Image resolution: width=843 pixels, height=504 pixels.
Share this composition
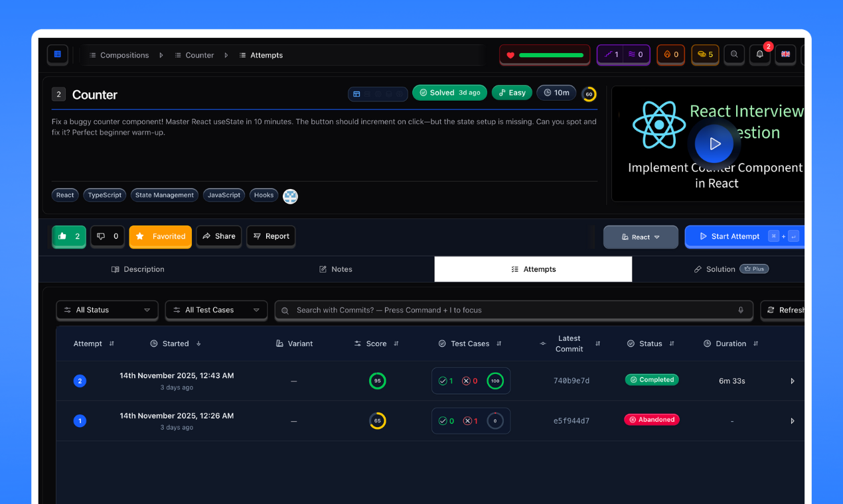pos(219,236)
